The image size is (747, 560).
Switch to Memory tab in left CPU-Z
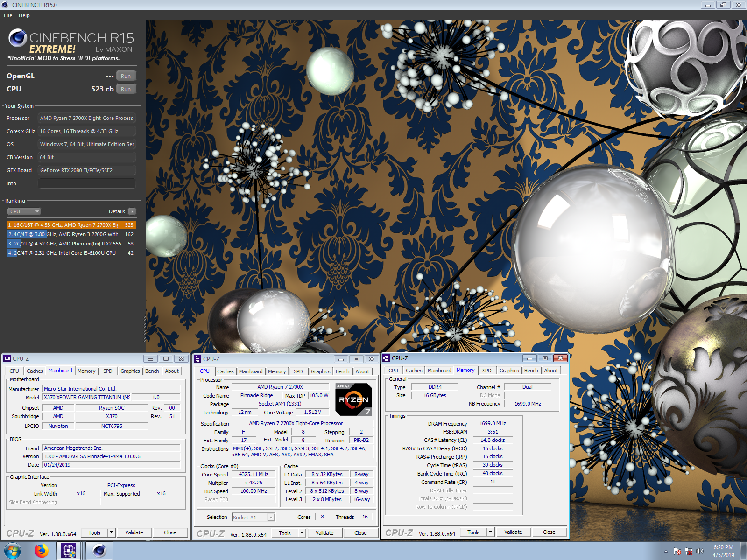click(86, 371)
